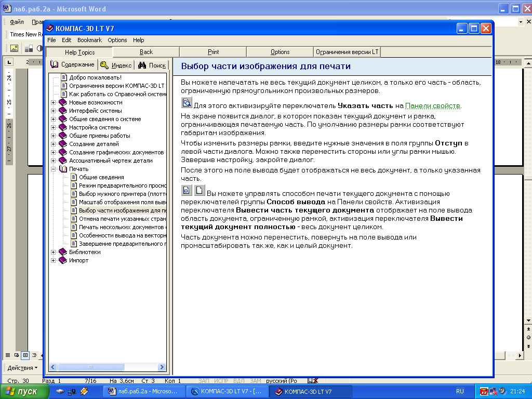The height and width of the screenshot is (399, 532).
Task: Click the output part of document icon
Action: coord(187,190)
